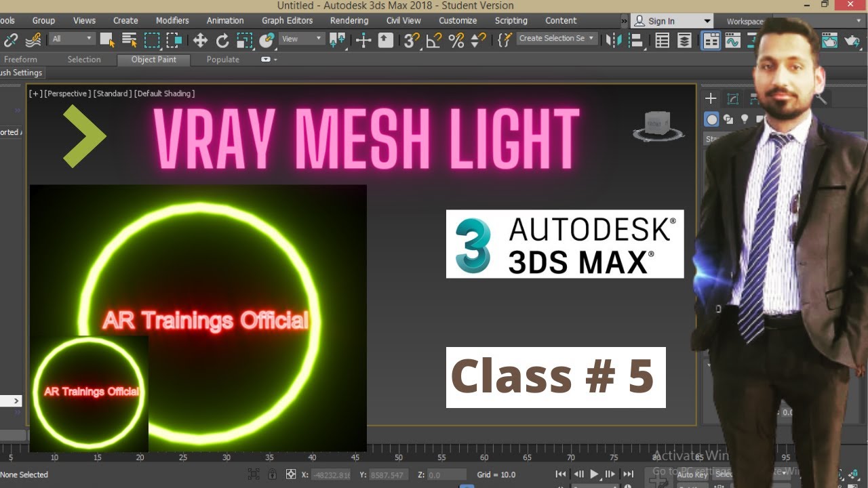Click the Perspective viewport label
This screenshot has height=488, width=868.
(x=67, y=94)
